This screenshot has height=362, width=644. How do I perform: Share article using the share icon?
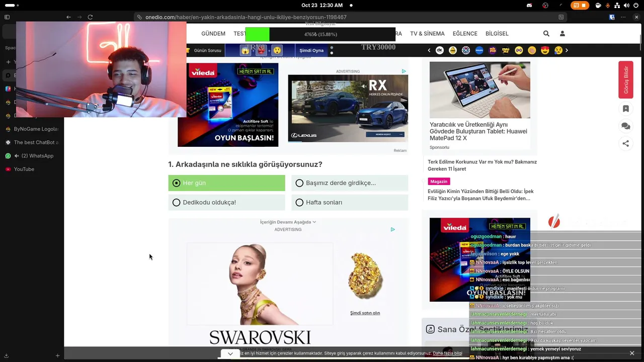point(625,143)
